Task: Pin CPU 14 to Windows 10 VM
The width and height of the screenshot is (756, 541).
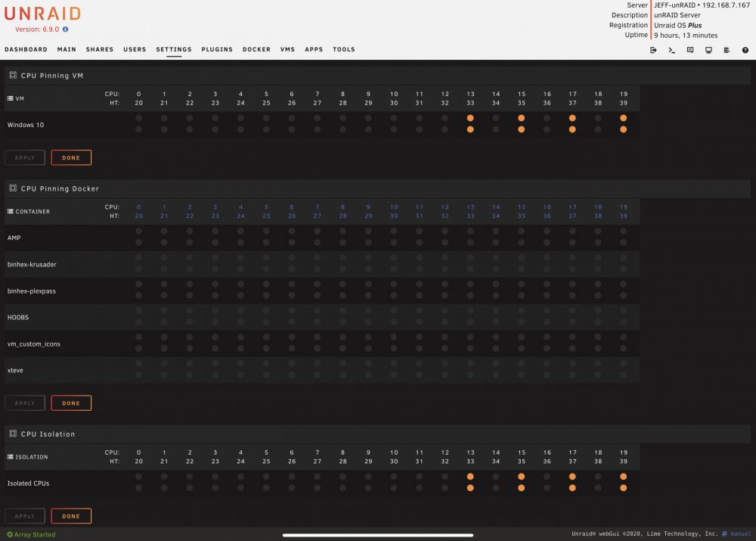Action: click(x=496, y=118)
